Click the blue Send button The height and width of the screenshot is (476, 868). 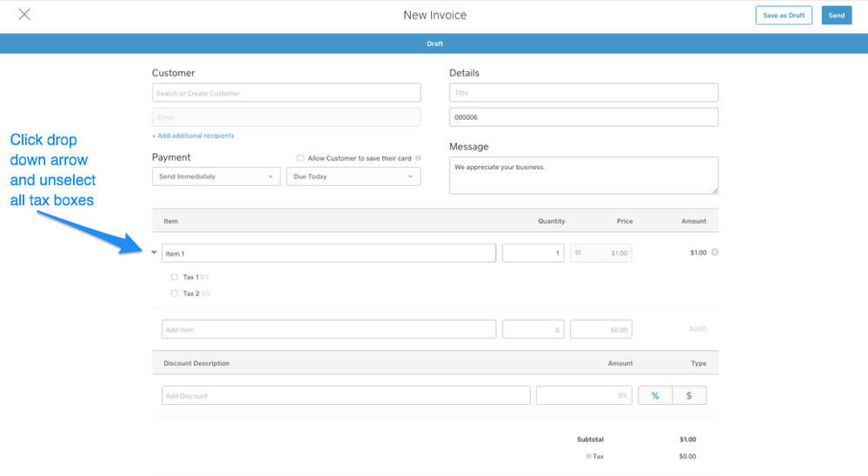click(x=836, y=16)
